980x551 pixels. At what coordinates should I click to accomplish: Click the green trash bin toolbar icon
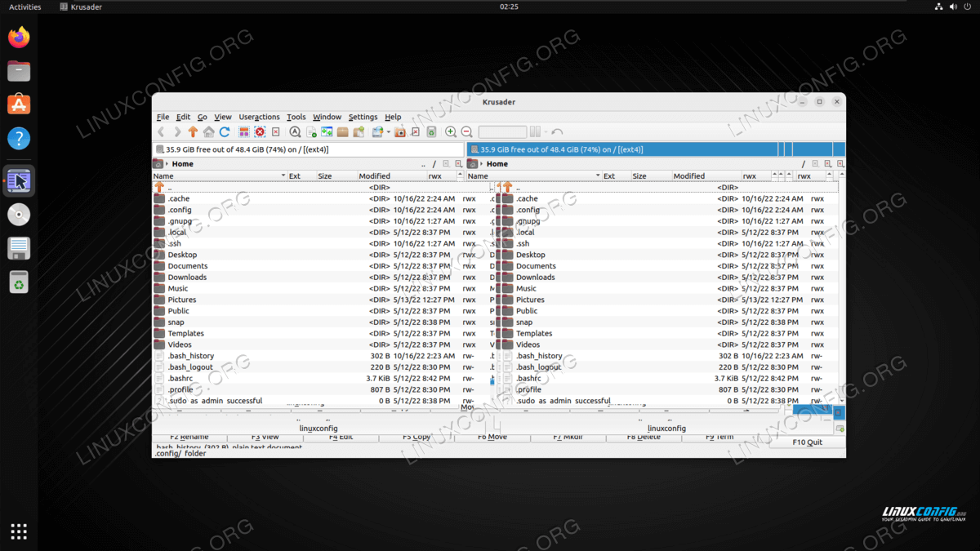click(431, 131)
